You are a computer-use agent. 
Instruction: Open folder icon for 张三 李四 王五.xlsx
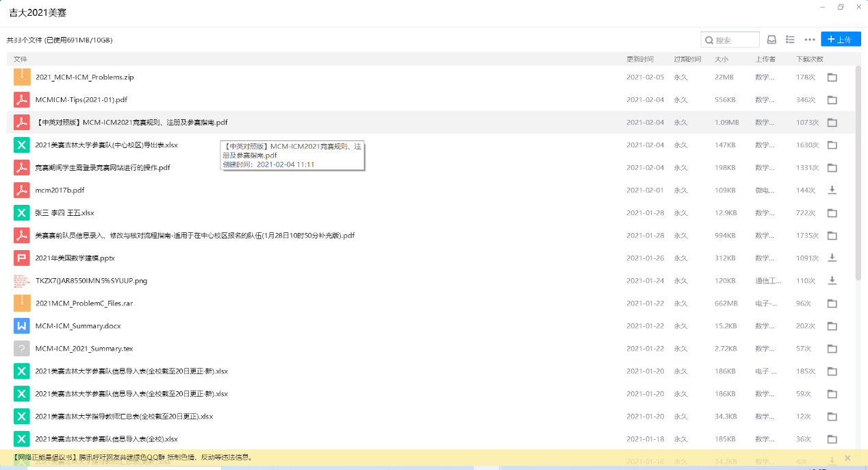[x=832, y=213]
